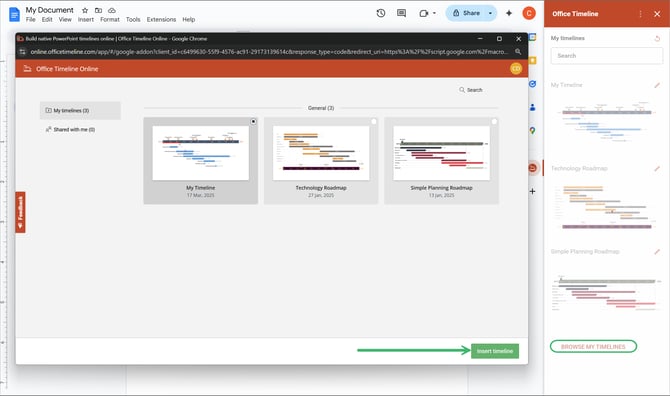Viewport: 670px width, 396px height.
Task: Edit Technology Roadmap with pencil icon
Action: pos(657,168)
